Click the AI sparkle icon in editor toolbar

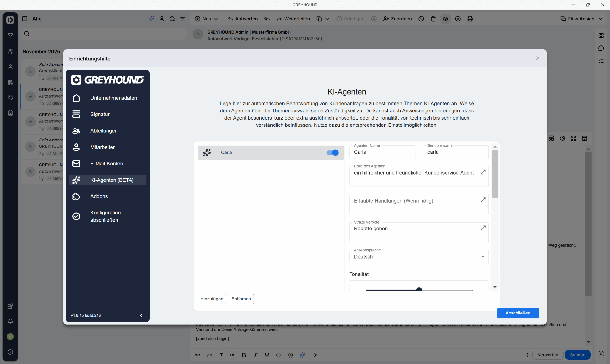(302, 355)
